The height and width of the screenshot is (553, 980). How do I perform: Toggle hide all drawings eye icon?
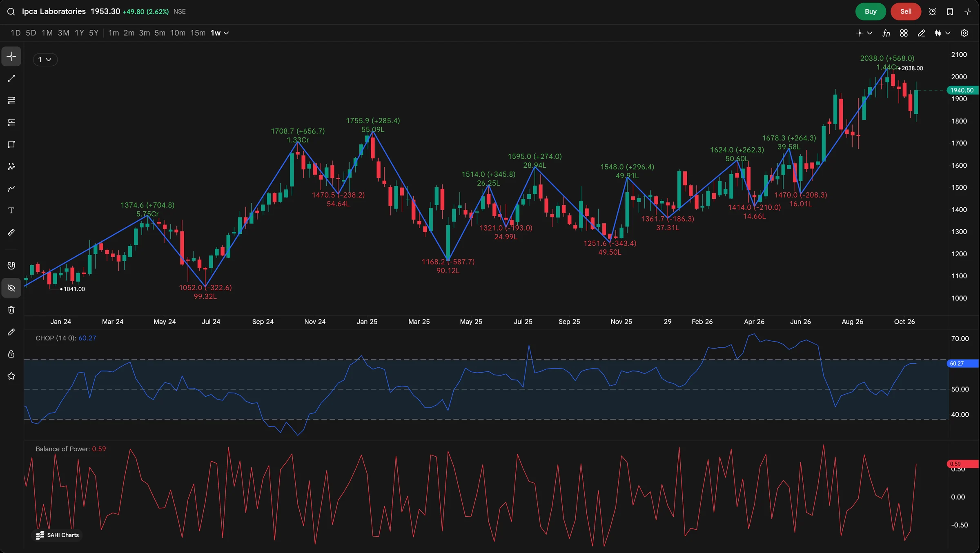[x=11, y=288]
